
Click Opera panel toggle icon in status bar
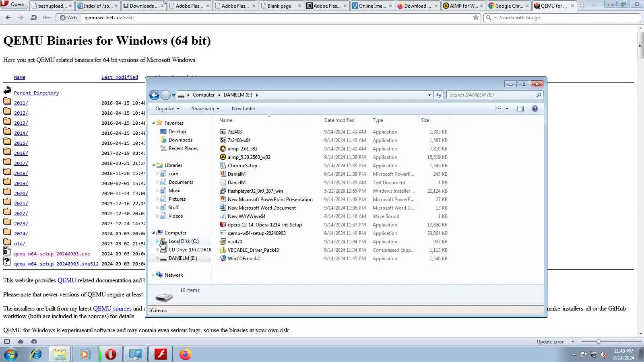point(7,341)
